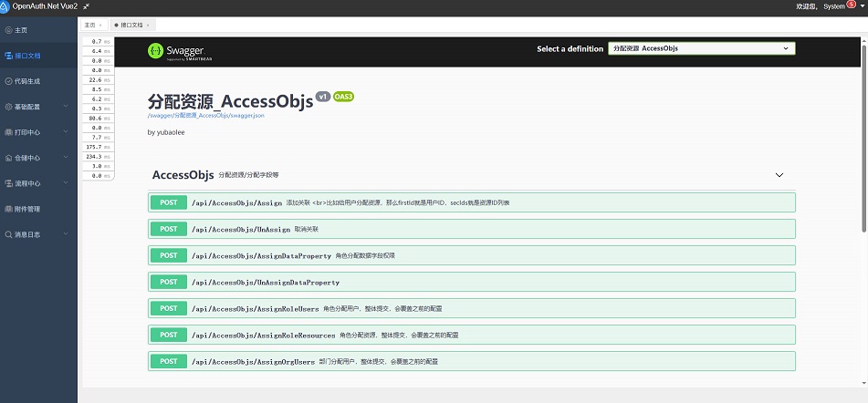Viewport: 868px width, 403px height.
Task: Open 代码生成 in the sidebar
Action: click(27, 81)
